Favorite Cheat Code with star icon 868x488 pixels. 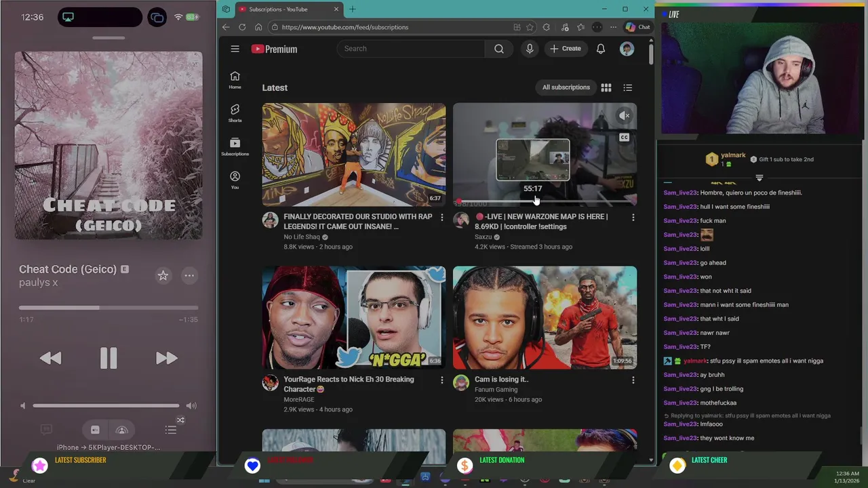click(163, 275)
